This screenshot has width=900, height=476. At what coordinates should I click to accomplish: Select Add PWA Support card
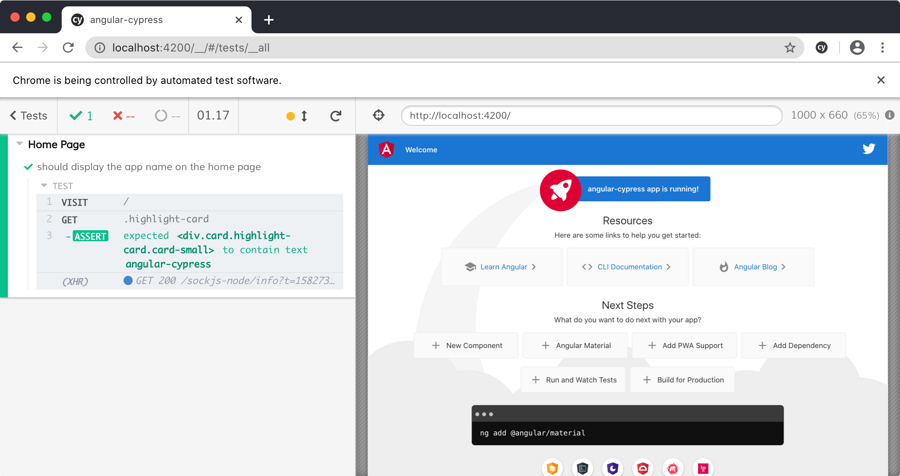point(684,346)
